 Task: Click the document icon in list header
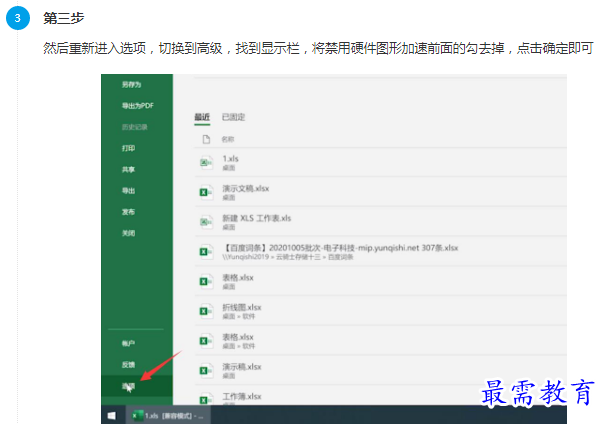point(206,139)
